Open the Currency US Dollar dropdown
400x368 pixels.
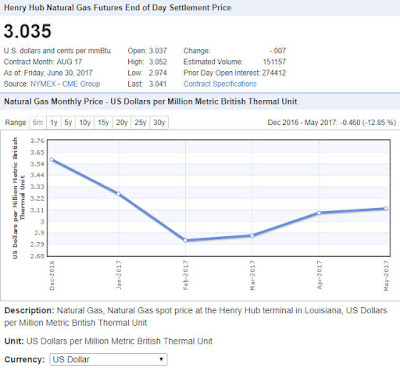click(108, 360)
